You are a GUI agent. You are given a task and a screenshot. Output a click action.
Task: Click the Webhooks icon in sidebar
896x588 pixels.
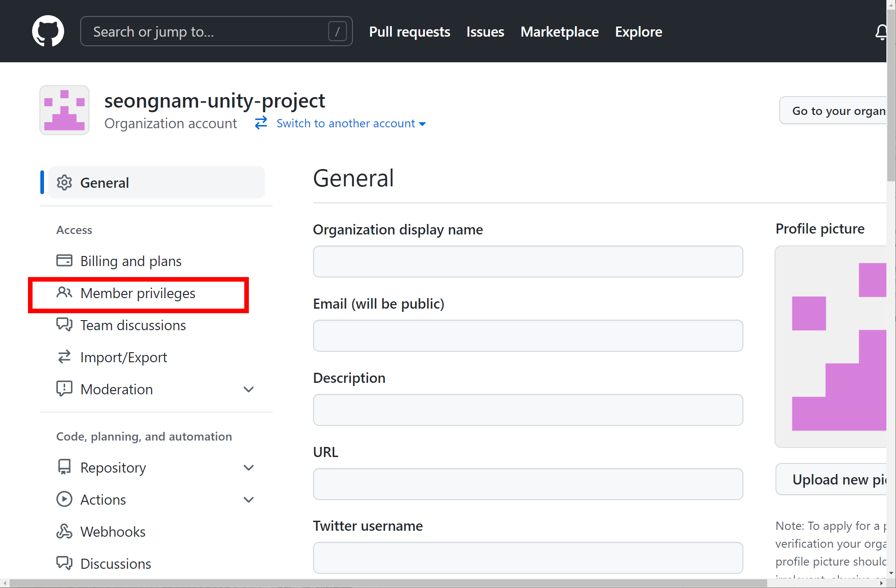tap(64, 531)
